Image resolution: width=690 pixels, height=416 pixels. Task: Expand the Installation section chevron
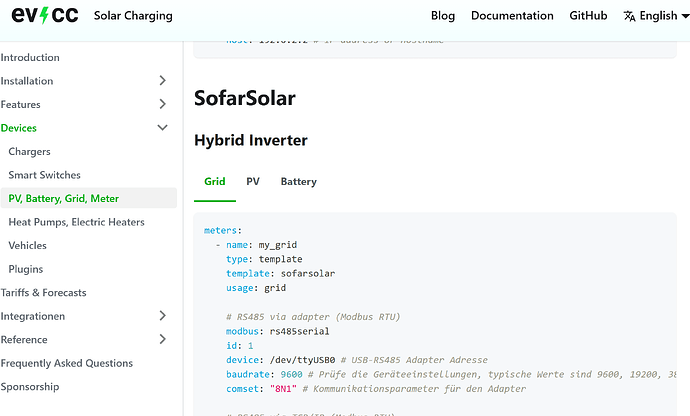(163, 81)
